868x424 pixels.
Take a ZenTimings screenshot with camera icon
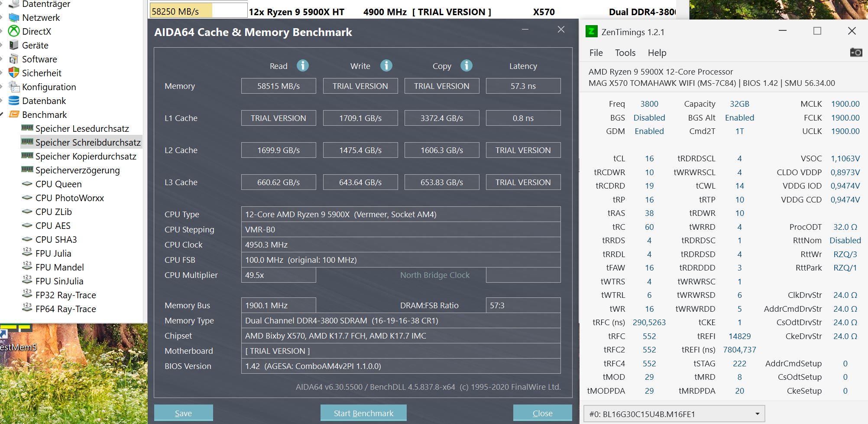tap(856, 52)
